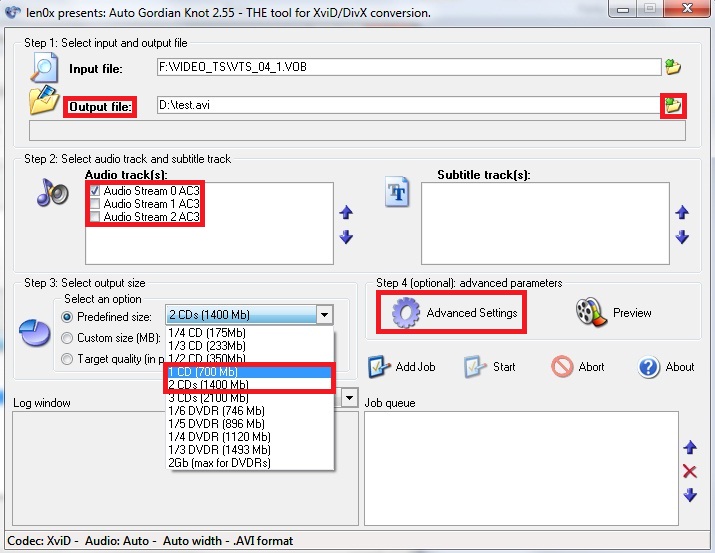Viewport: 715px width, 553px height.
Task: Click inside the Subtitle tracks list box
Action: tap(545, 223)
